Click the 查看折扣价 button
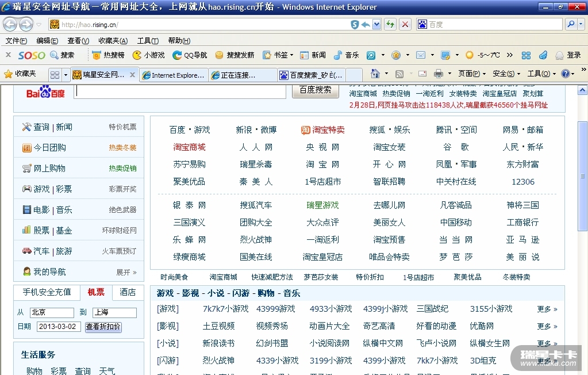Viewport: 588px width, 375px height. (103, 327)
